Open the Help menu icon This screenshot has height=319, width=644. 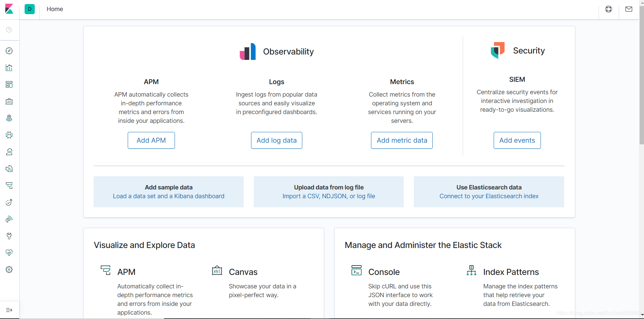[x=609, y=9]
